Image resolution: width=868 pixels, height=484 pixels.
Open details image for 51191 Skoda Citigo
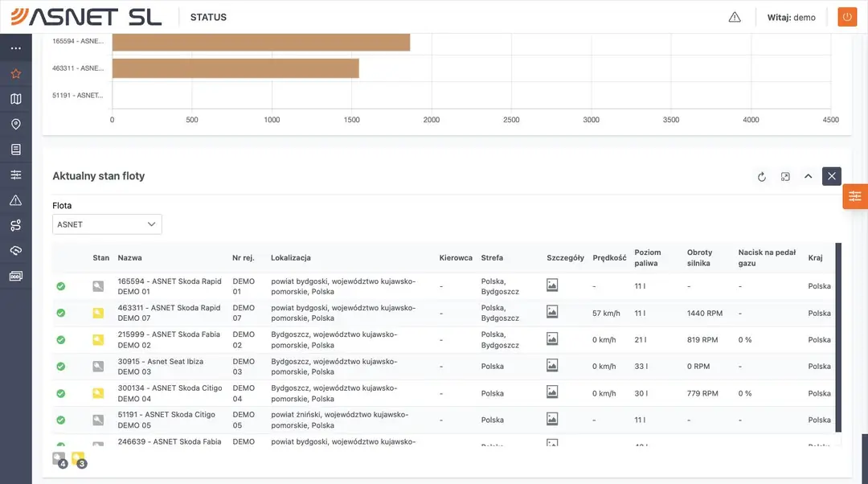click(552, 419)
